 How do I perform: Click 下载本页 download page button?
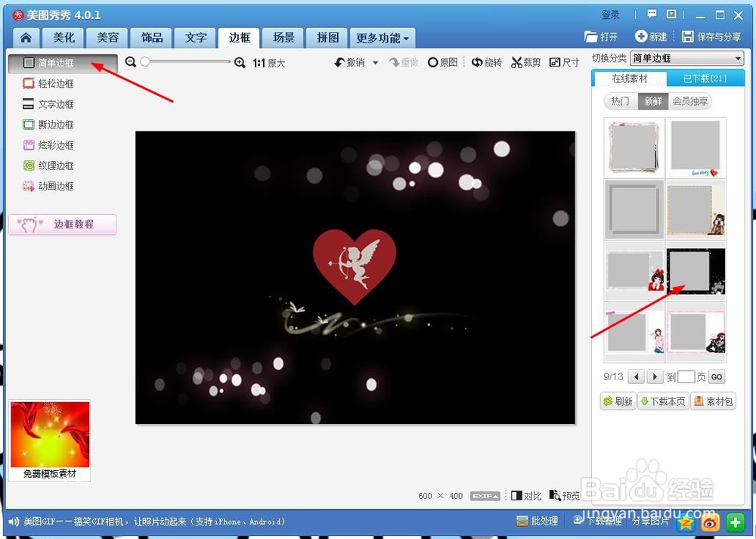tap(663, 401)
